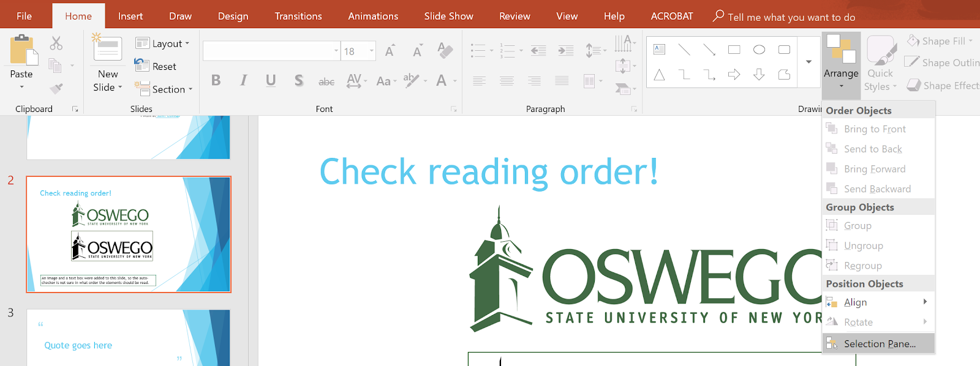980x366 pixels.
Task: Cut selection with the scissors icon
Action: [56, 43]
